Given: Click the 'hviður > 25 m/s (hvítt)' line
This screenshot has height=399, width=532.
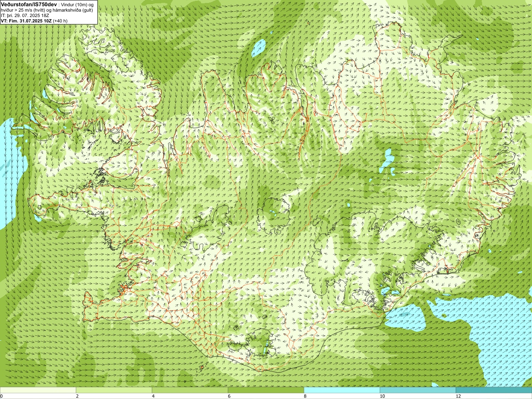Looking at the screenshot, I should [x=24, y=10].
